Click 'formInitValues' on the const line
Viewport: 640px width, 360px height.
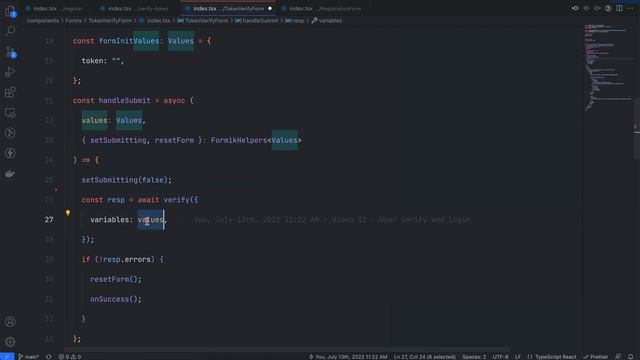(x=129, y=41)
